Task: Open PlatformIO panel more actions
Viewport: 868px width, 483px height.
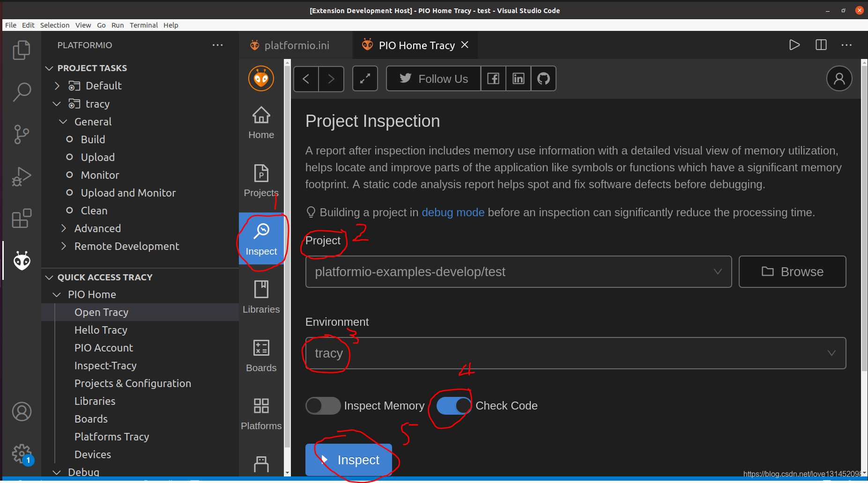Action: pyautogui.click(x=217, y=45)
